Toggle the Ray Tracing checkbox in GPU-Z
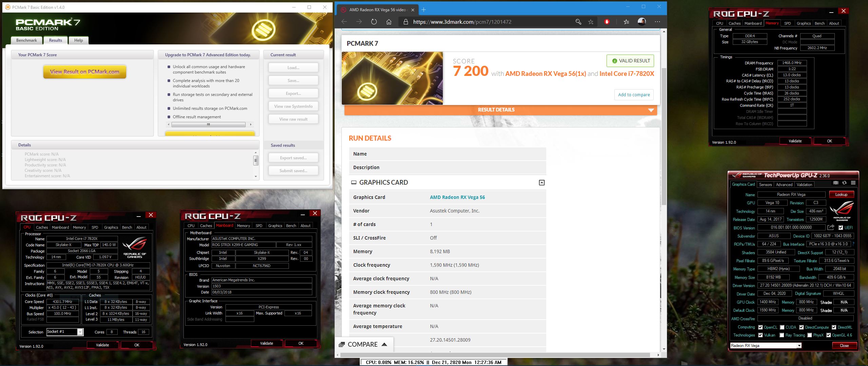 click(x=782, y=335)
